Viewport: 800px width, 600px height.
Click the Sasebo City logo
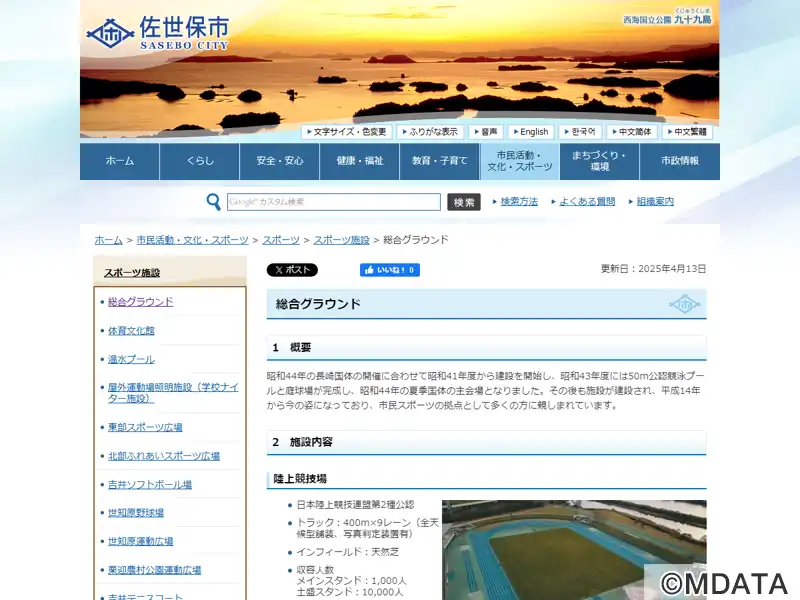[158, 33]
